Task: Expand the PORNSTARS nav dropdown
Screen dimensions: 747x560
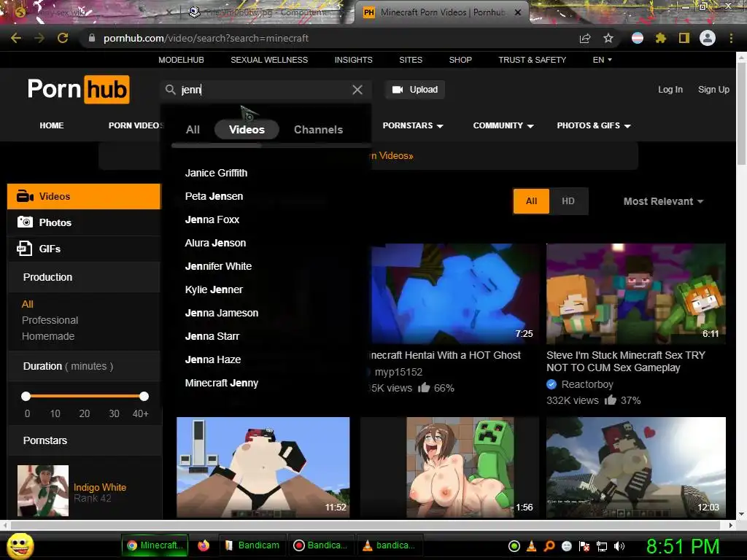Action: click(x=413, y=125)
